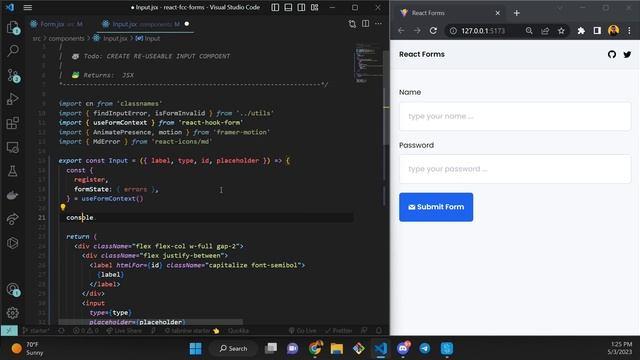This screenshot has height=360, width=640.
Task: Open the Explorer view in VS Code
Action: click(x=13, y=27)
